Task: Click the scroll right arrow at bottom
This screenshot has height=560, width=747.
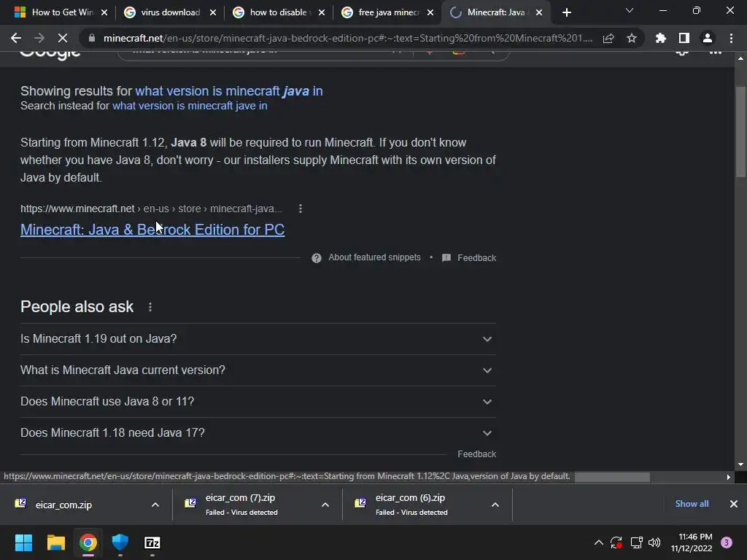Action: 729,477
